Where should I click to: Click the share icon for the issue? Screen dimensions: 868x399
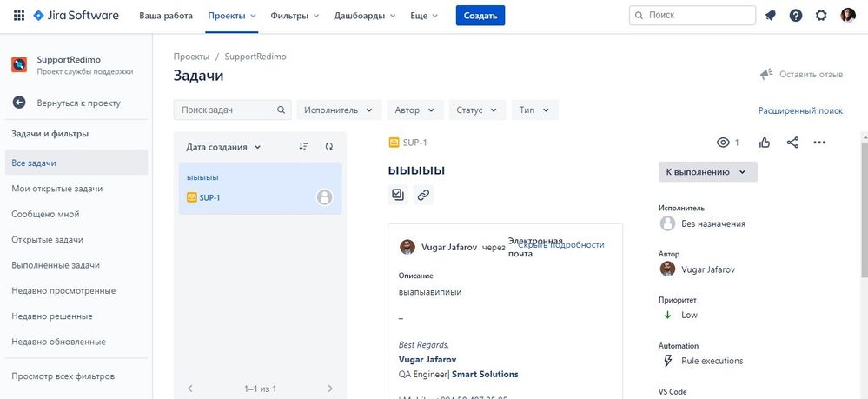pyautogui.click(x=792, y=143)
